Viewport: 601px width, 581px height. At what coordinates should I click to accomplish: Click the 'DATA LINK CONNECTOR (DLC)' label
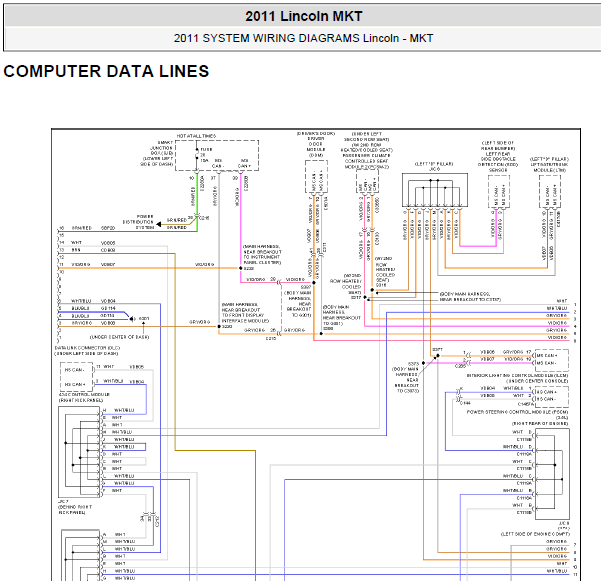coord(87,348)
